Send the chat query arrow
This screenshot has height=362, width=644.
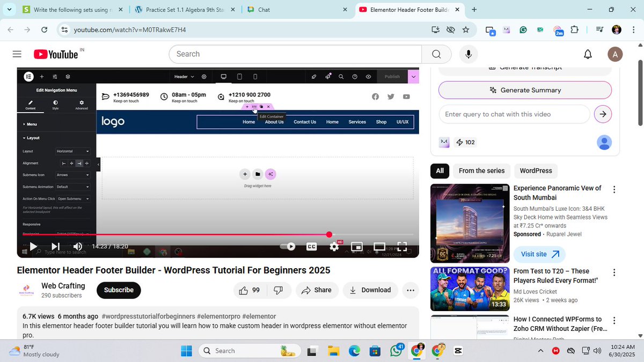603,114
